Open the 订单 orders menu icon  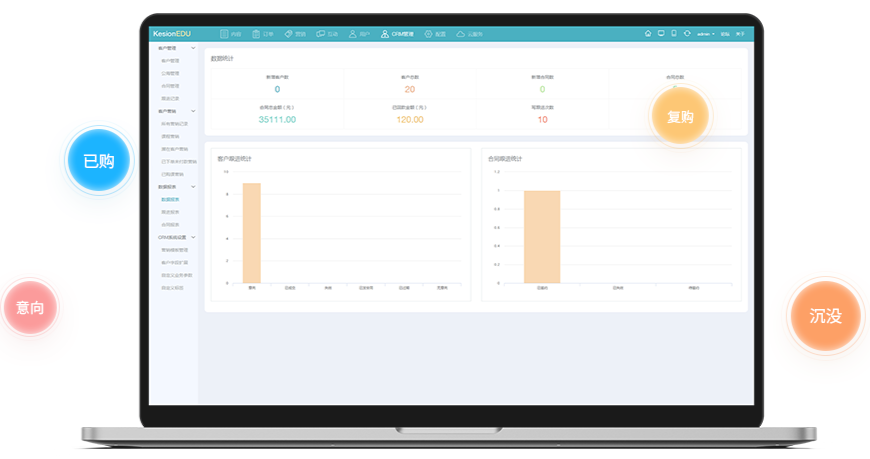(x=257, y=33)
